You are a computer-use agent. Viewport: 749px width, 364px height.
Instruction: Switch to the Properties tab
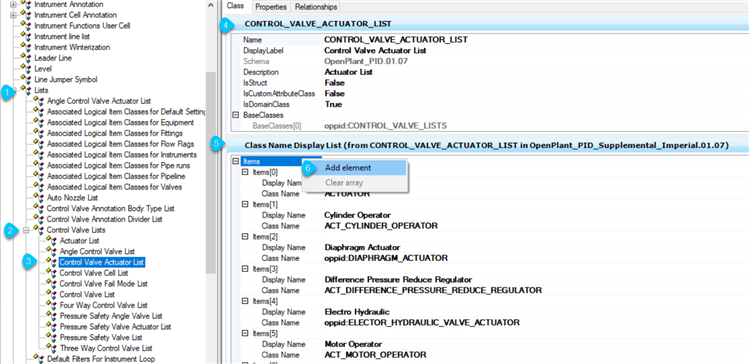click(271, 7)
